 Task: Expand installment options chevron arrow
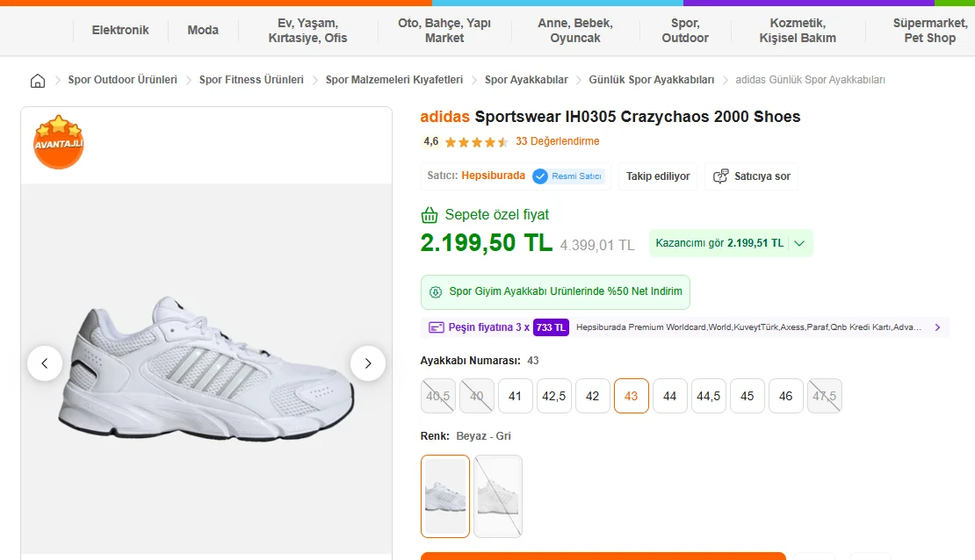[x=937, y=327]
